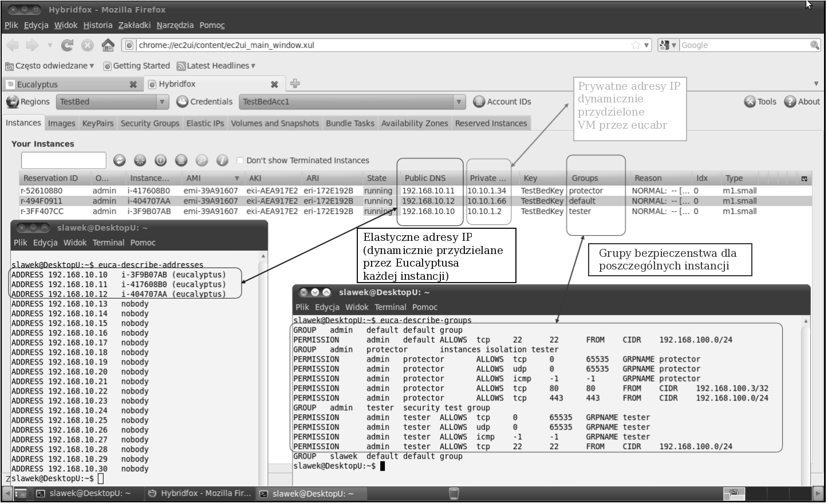Close the Eucalyptus tab with its X
This screenshot has width=828, height=504.
[133, 84]
